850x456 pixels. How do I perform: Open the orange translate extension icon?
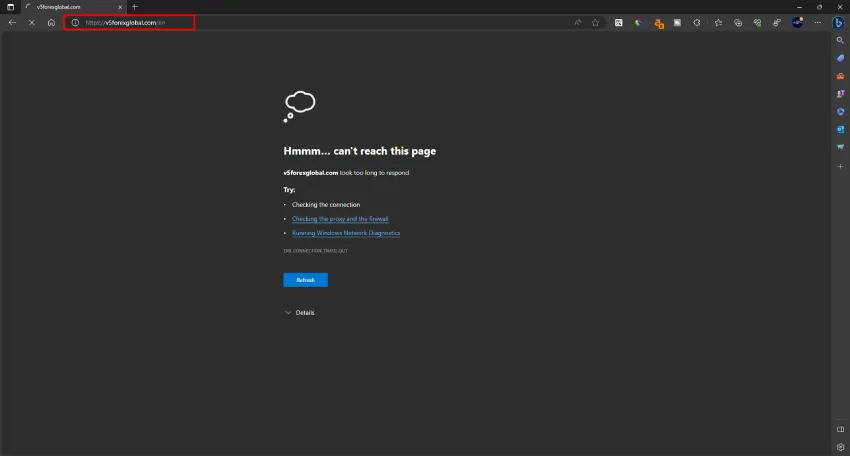659,23
